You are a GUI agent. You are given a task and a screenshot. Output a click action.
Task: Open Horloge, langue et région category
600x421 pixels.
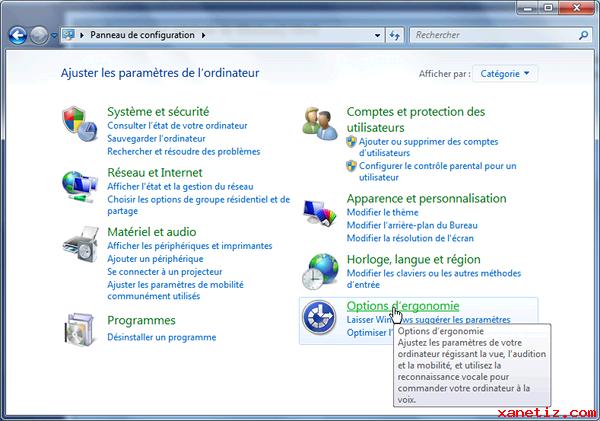coord(413,259)
